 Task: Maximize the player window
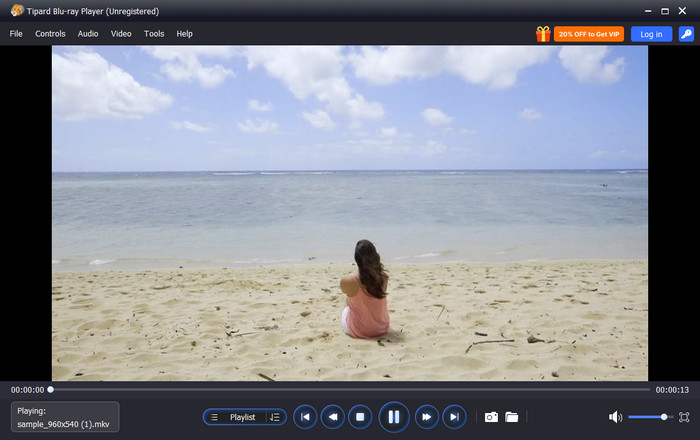click(x=665, y=11)
